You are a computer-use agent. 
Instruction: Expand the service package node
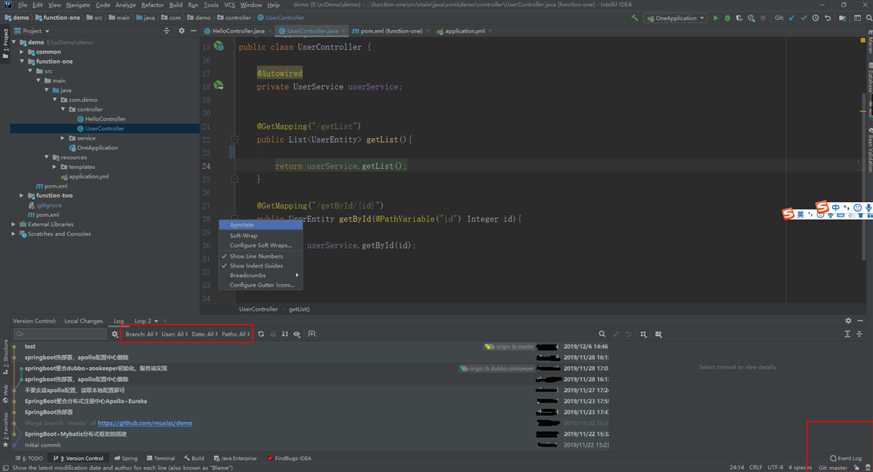(x=62, y=138)
